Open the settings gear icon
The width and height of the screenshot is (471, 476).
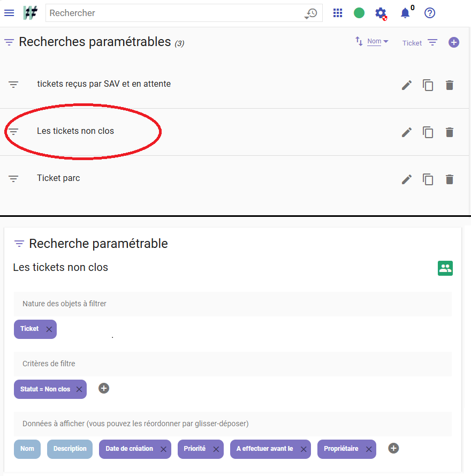[x=381, y=13]
